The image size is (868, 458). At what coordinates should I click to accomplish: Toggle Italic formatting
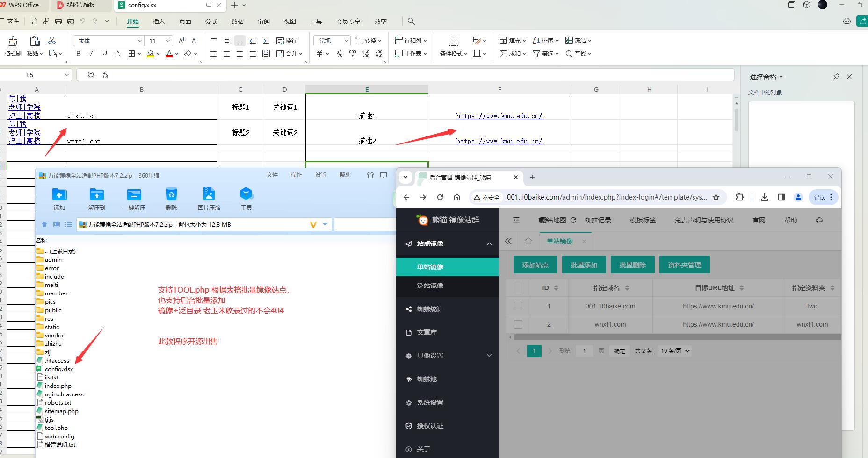(92, 54)
